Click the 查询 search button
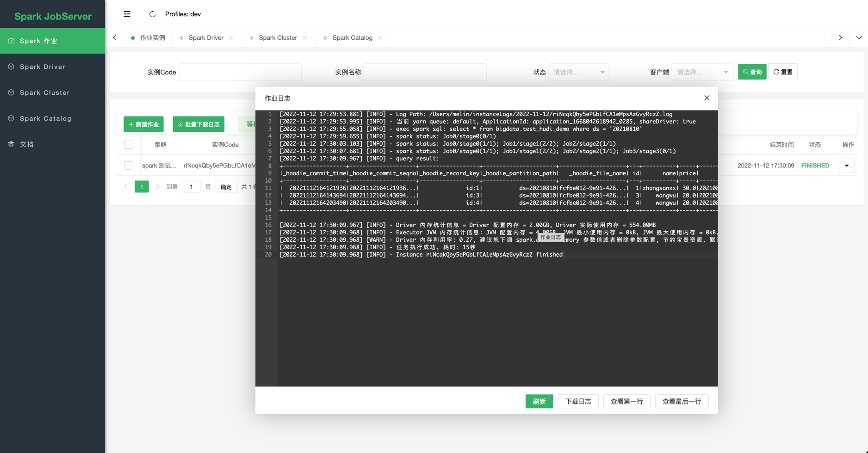Screen dimensions: 868x453 (x=752, y=72)
